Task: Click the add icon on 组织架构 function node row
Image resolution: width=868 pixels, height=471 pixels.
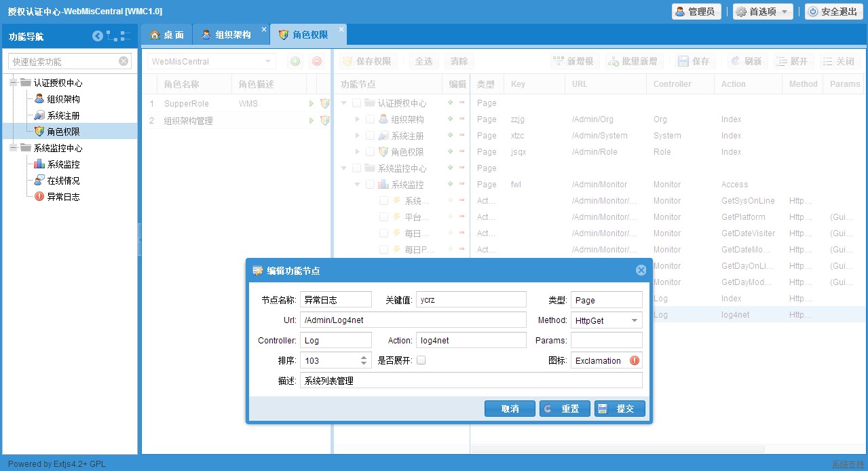Action: 450,119
